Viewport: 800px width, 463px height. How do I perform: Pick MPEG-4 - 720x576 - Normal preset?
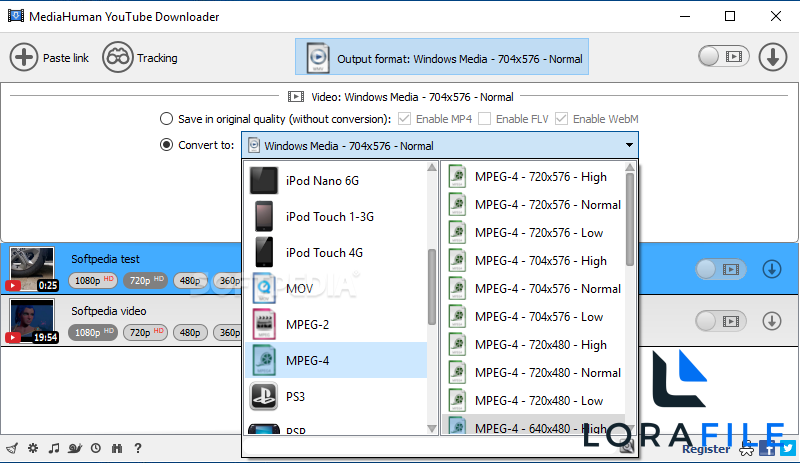(533, 205)
